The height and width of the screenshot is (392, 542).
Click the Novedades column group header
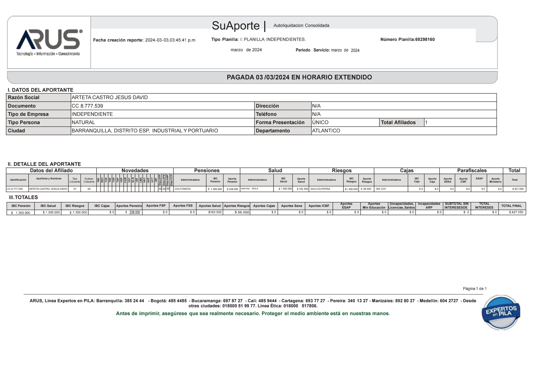[x=135, y=170]
